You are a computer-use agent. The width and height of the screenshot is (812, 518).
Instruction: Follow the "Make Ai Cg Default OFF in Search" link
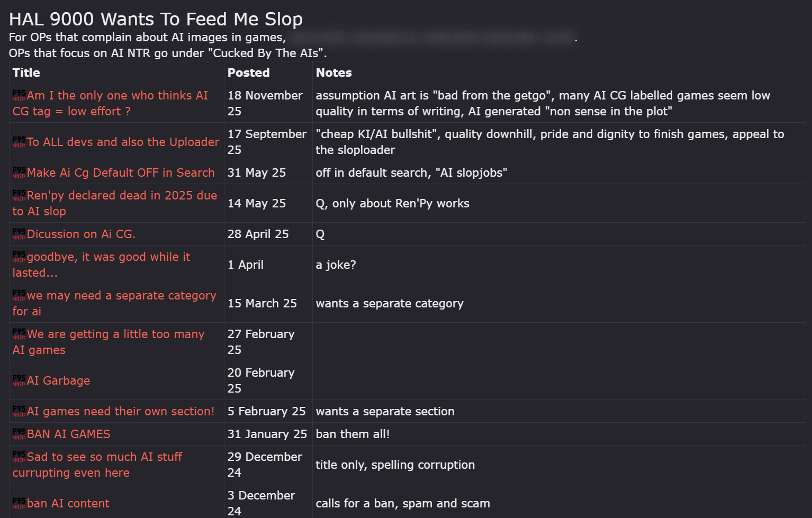coord(121,172)
